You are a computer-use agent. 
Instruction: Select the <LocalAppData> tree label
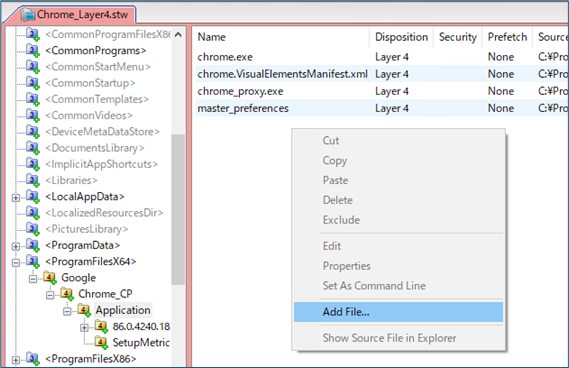pos(85,197)
